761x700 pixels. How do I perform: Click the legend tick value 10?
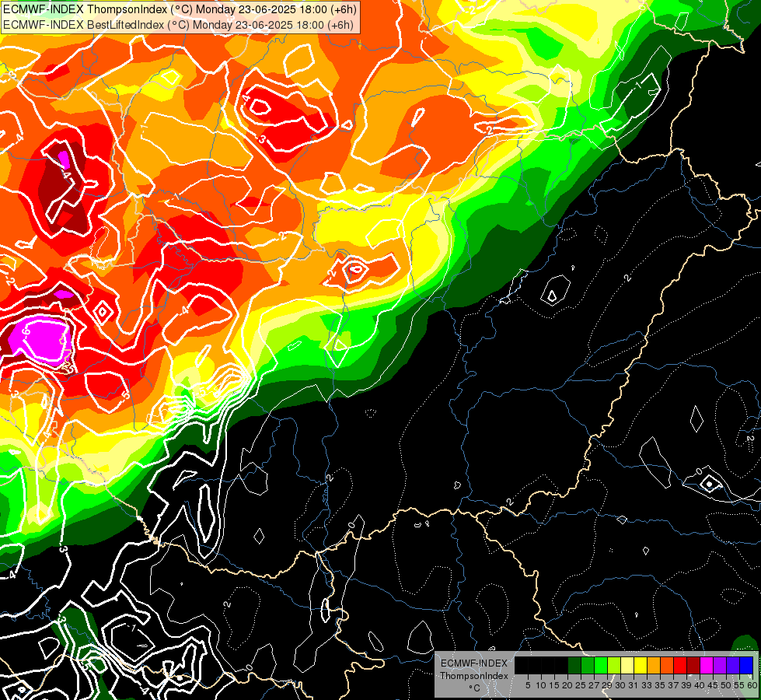point(541,685)
